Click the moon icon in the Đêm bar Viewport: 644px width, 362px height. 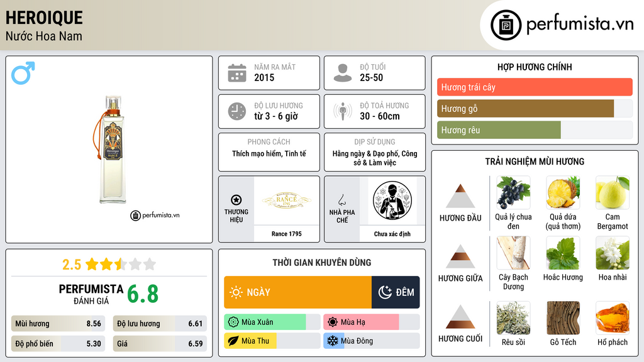[385, 292]
